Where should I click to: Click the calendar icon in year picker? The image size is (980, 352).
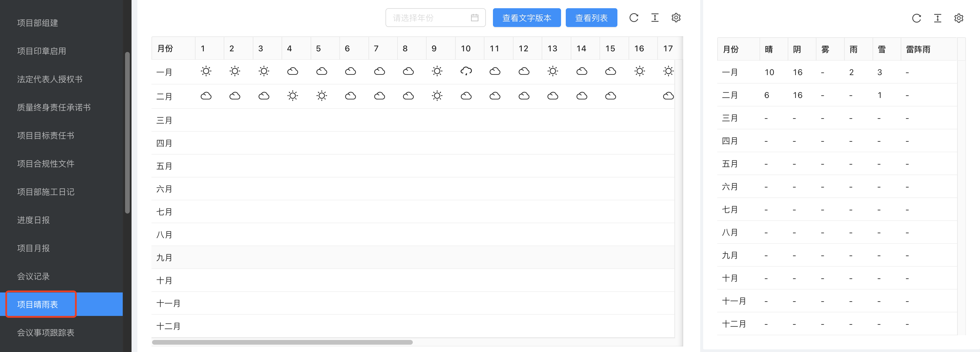(x=474, y=18)
